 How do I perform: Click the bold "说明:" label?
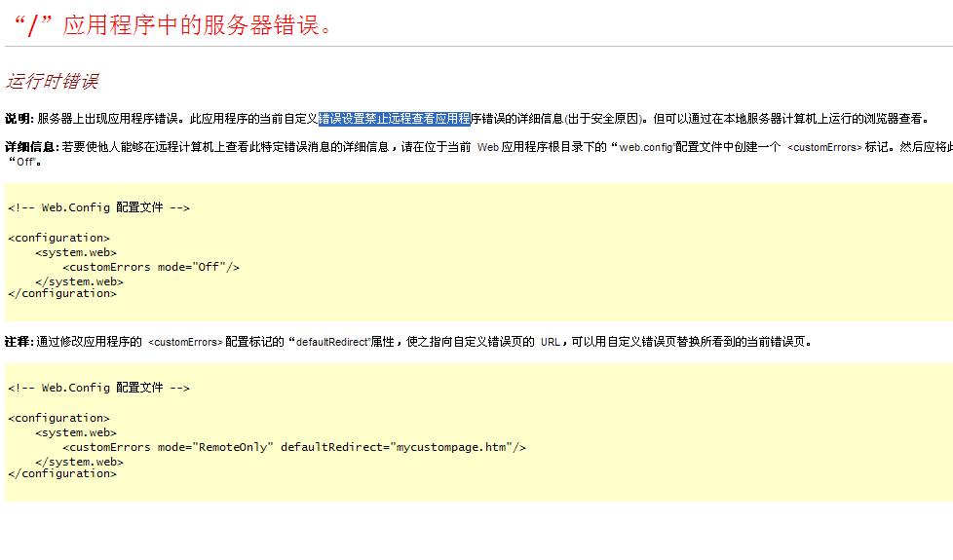(x=19, y=119)
